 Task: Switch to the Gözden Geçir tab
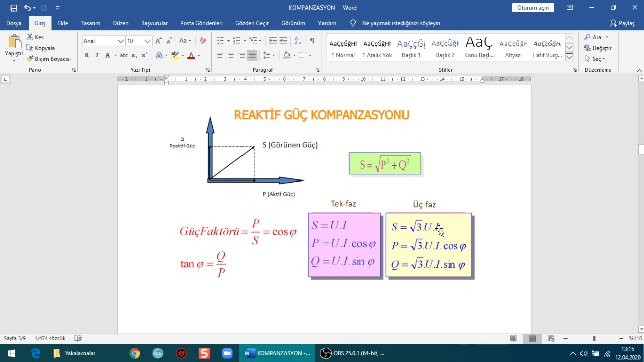[252, 23]
